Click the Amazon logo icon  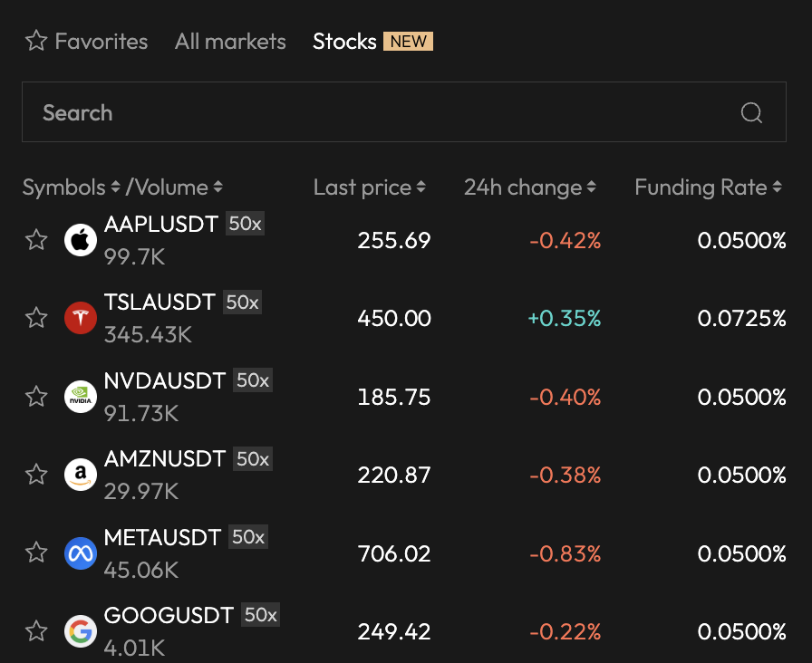click(81, 475)
